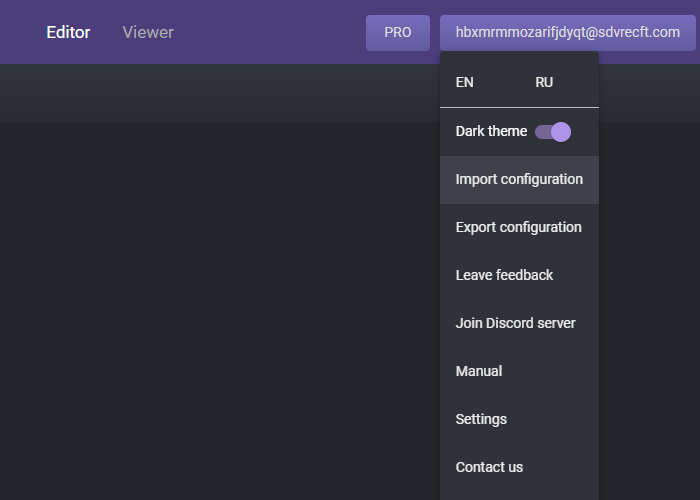Click the gray strip below the header
Image resolution: width=700 pixels, height=500 pixels.
click(219, 93)
